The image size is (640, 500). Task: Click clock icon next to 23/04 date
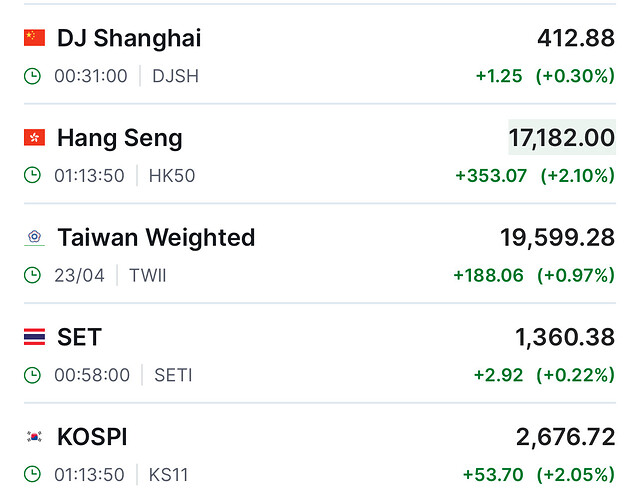point(32,275)
